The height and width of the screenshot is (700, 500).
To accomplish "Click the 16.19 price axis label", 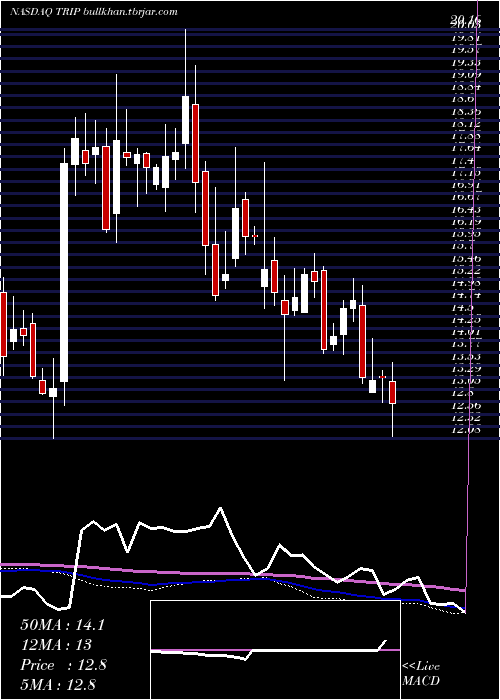I will [x=465, y=221].
